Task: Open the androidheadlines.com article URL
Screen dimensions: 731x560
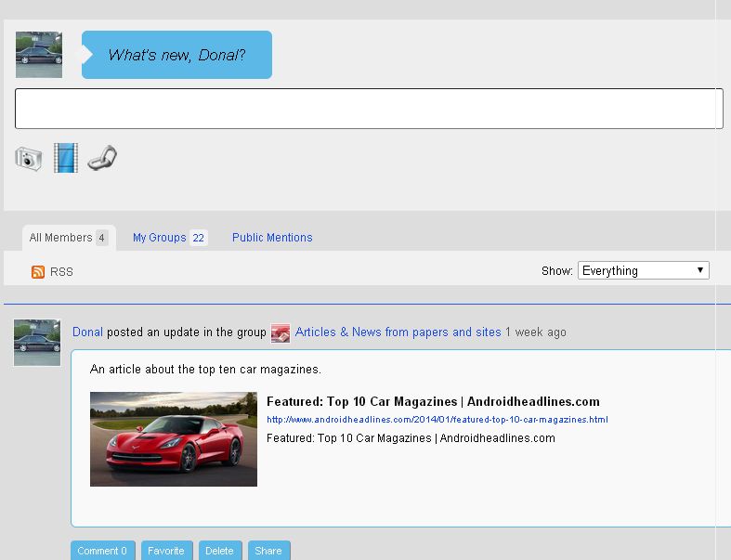Action: coord(437,420)
